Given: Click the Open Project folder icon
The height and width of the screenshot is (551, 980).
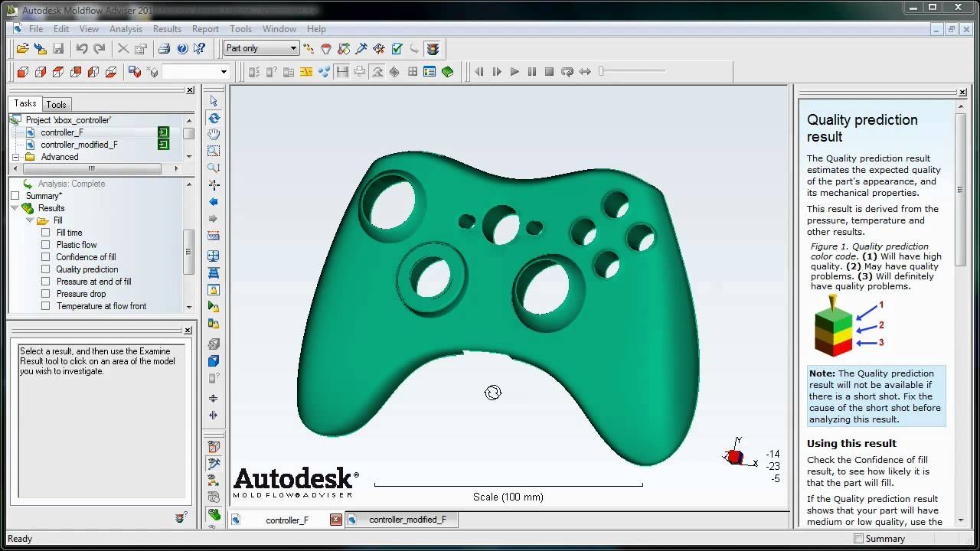Looking at the screenshot, I should point(22,48).
